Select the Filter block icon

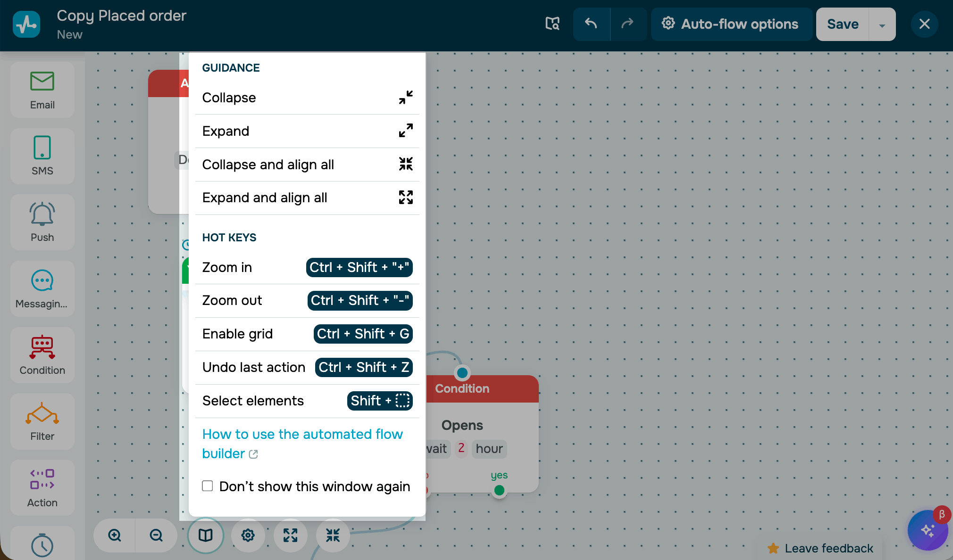tap(42, 421)
